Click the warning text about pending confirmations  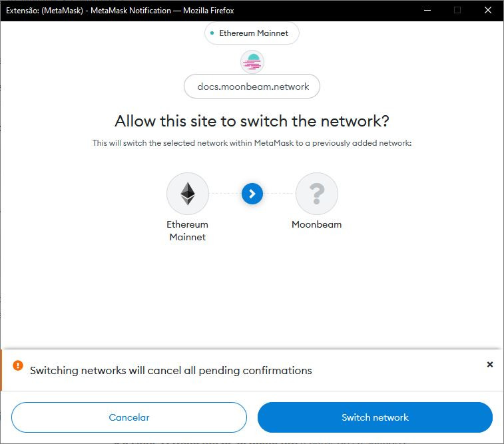pos(171,370)
